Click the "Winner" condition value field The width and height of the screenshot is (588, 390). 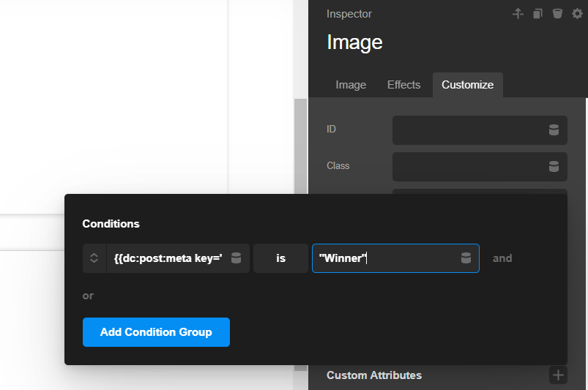pos(384,258)
